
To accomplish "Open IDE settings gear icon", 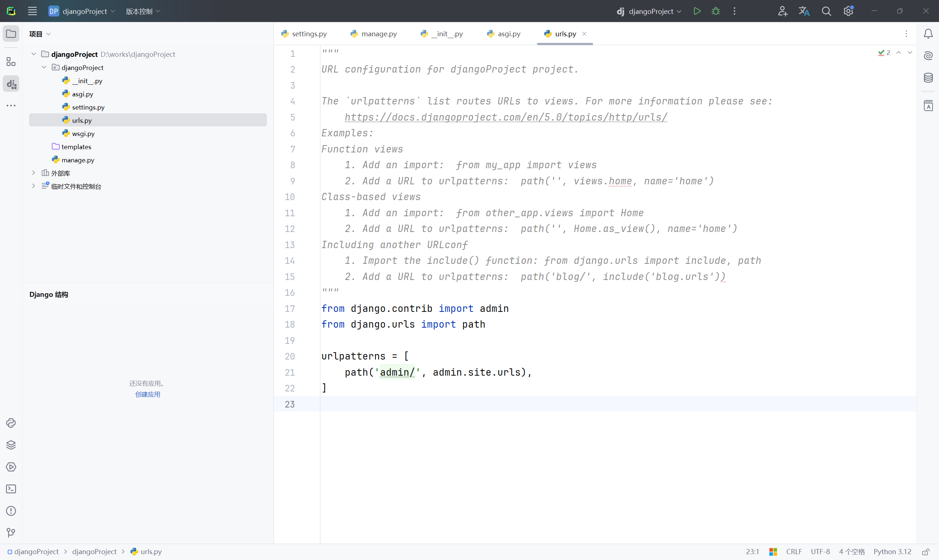I will [848, 11].
